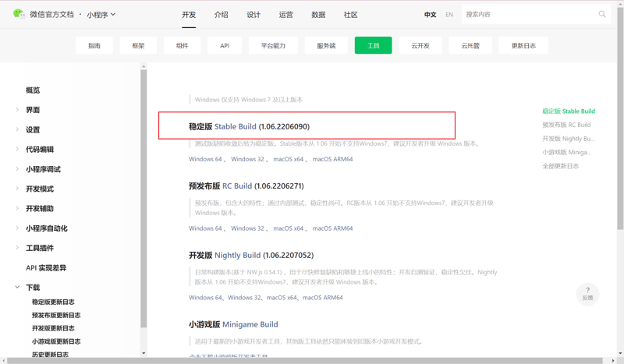The width and height of the screenshot is (624, 364).
Task: Switch to the 设计 top tab
Action: point(253,15)
